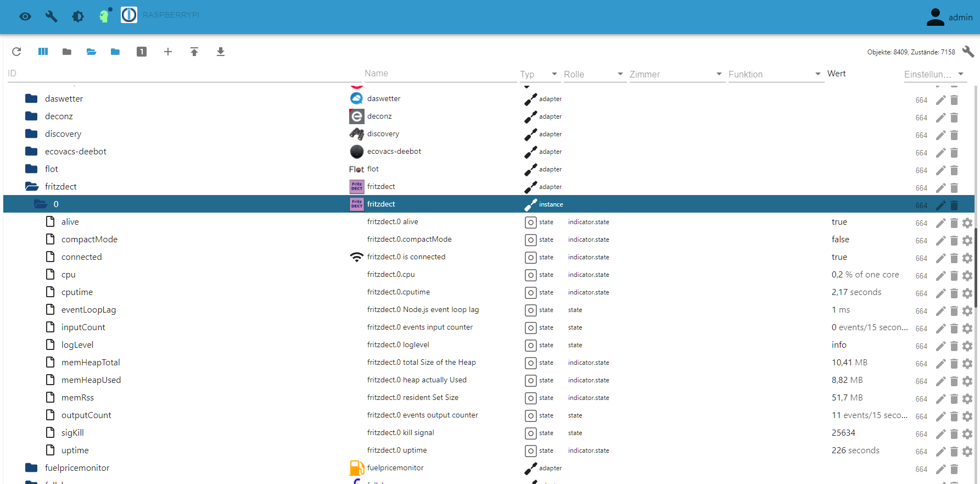Edit the daswetter object with pencil icon
The image size is (980, 484).
941,100
